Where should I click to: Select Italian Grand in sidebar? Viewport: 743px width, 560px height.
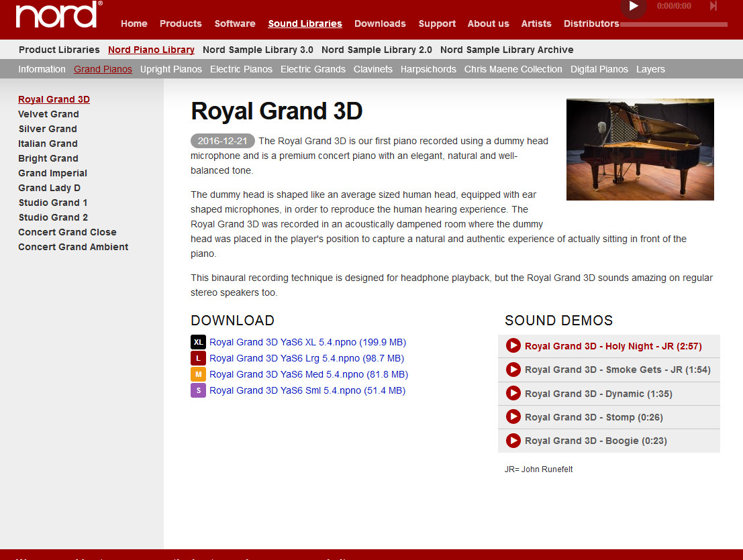coord(48,144)
